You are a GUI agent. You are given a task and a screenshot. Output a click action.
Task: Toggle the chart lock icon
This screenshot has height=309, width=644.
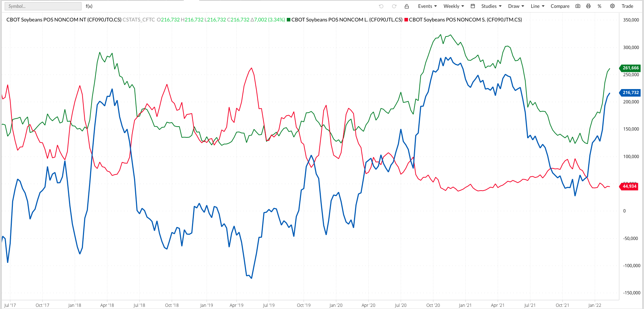[x=407, y=6]
